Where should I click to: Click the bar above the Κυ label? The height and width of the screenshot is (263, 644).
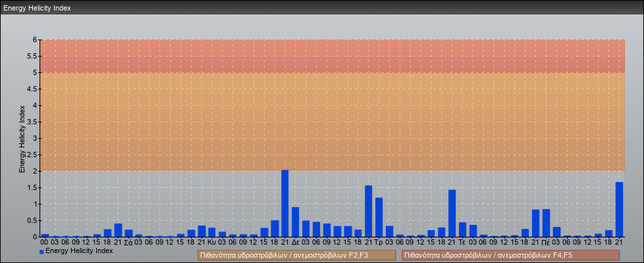coord(211,233)
